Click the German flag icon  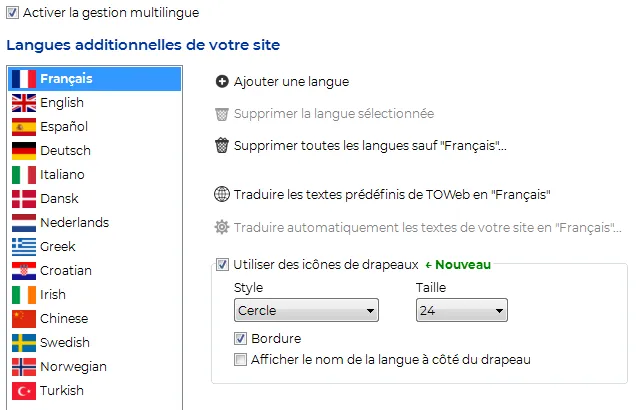pyautogui.click(x=24, y=151)
